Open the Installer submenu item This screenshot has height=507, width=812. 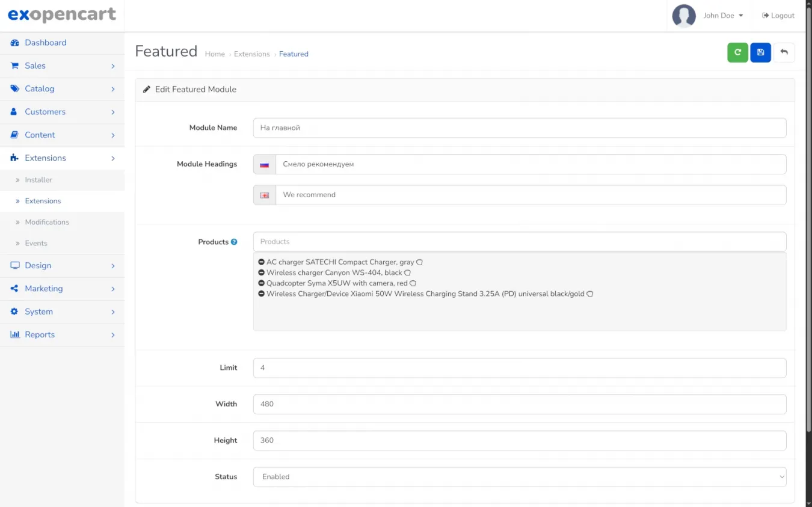[38, 180]
